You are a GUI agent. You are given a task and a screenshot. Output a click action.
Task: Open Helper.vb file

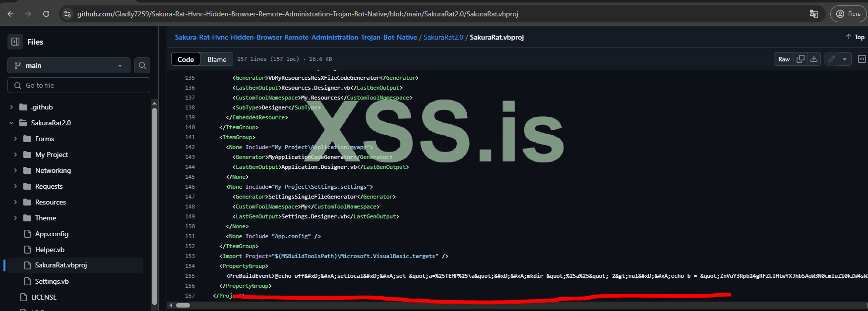50,250
